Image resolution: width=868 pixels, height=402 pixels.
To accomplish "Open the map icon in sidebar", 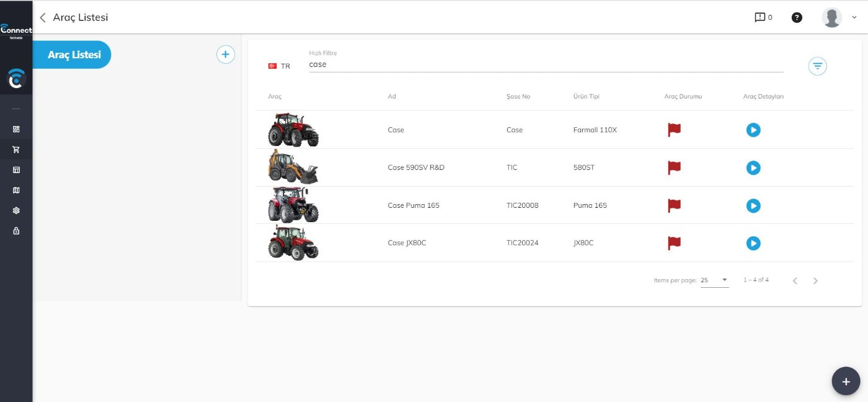I will click(x=16, y=190).
